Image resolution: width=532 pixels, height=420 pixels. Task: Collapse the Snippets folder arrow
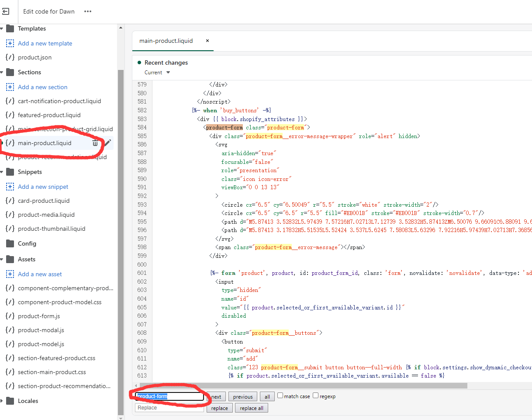[2, 172]
